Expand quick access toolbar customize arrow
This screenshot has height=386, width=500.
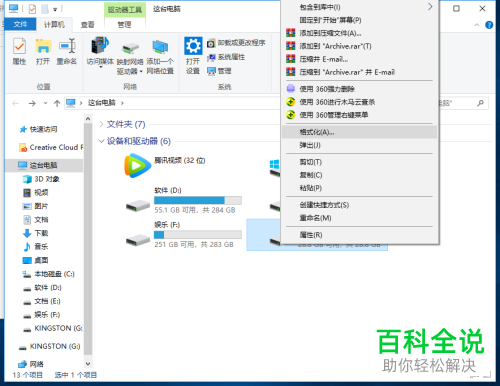55,9
